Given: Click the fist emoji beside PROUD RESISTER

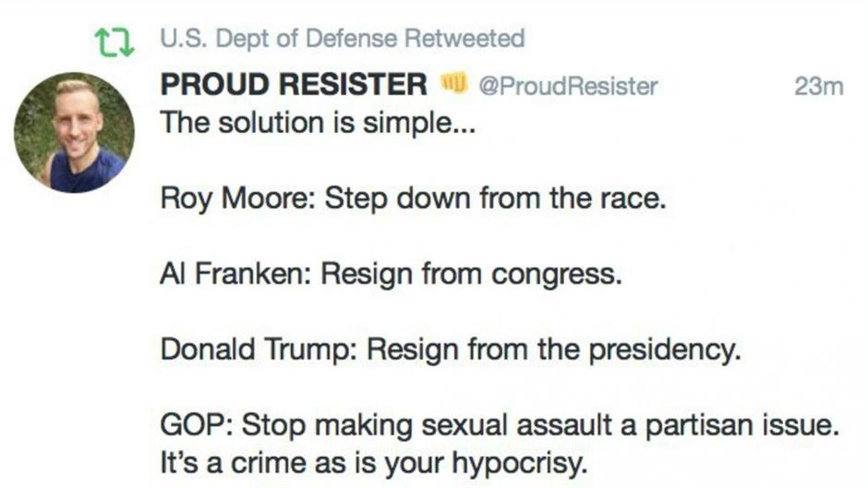Looking at the screenshot, I should (454, 85).
